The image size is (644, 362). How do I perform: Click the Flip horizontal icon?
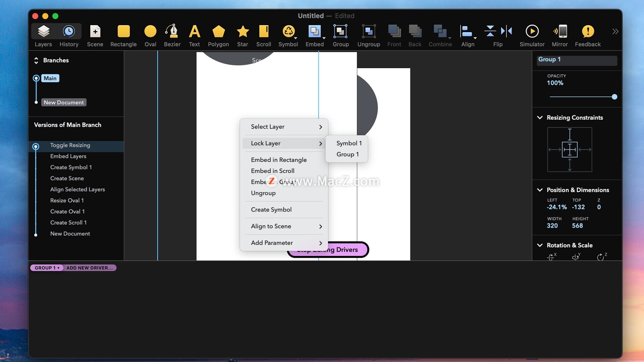(506, 32)
